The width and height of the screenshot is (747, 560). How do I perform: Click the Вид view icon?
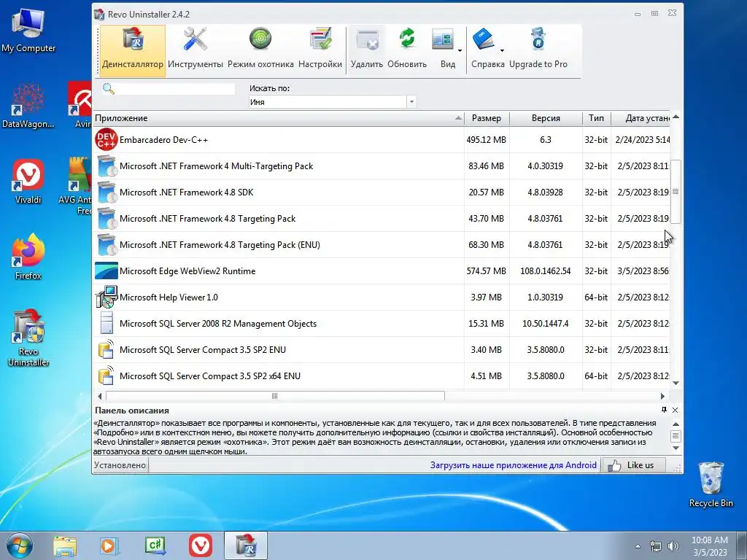[443, 39]
